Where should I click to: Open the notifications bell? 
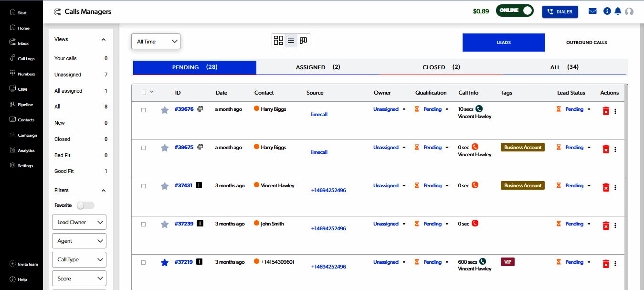pos(618,11)
